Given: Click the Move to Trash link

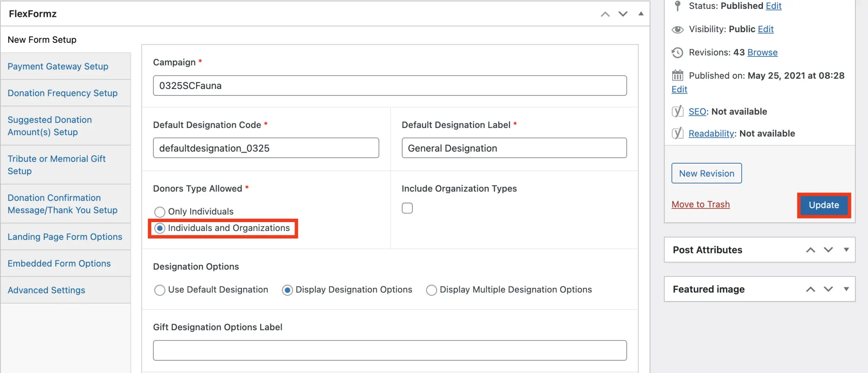Looking at the screenshot, I should (x=701, y=204).
